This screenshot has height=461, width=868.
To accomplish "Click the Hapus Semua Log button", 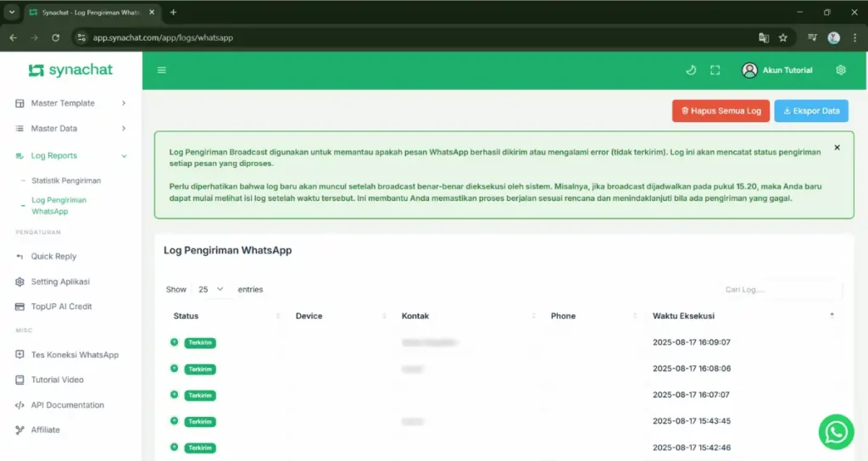I will [x=721, y=111].
